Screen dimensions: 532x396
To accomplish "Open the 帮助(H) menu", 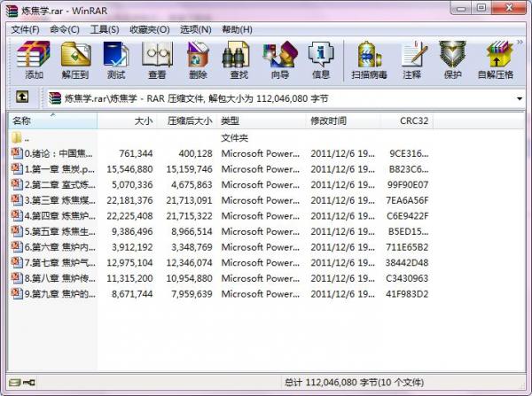I will [237, 29].
